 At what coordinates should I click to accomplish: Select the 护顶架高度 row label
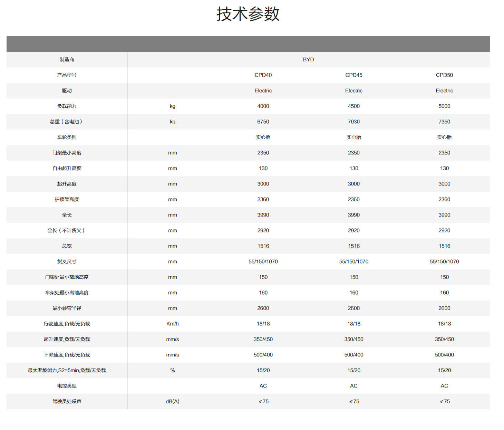67,199
